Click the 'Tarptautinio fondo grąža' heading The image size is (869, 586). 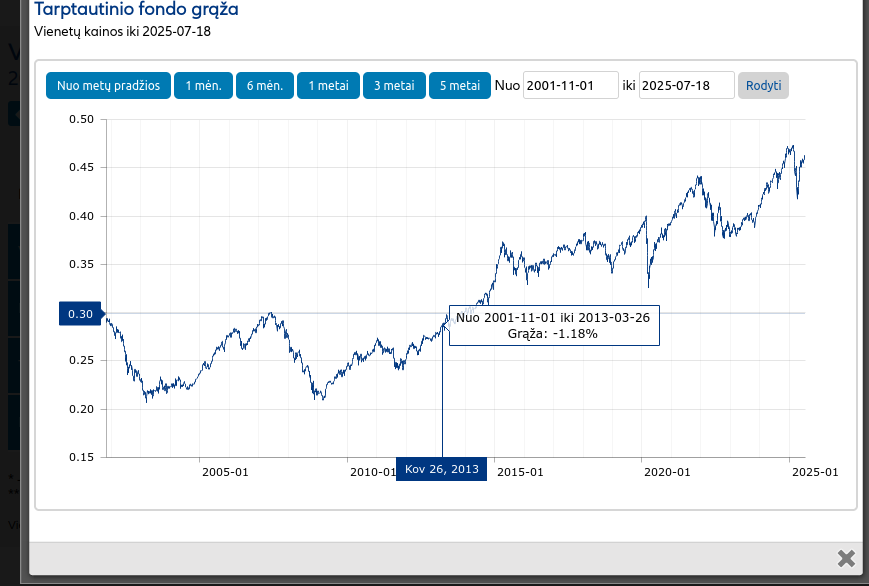pos(136,9)
